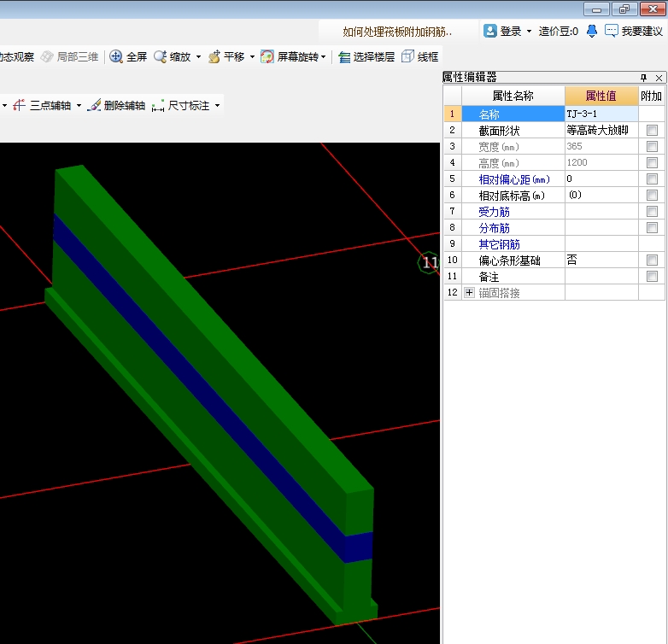Click the 附加 column header
The height and width of the screenshot is (644, 668).
[652, 96]
